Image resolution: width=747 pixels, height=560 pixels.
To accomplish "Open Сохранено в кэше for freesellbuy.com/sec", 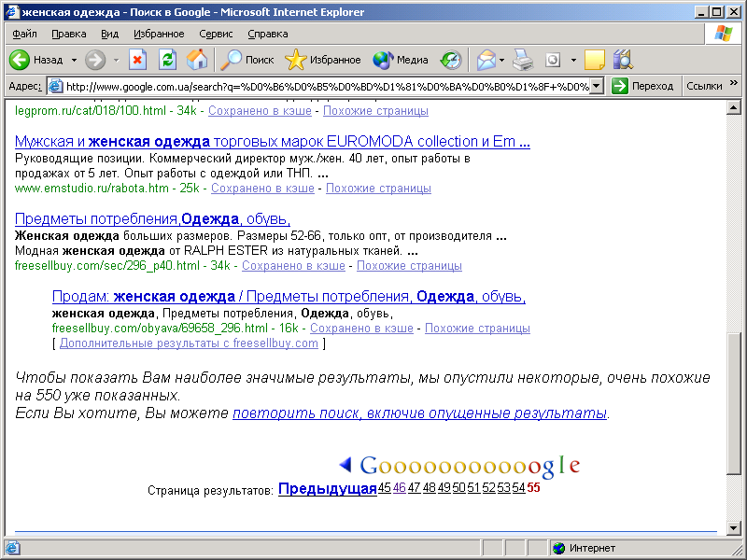I will (293, 266).
